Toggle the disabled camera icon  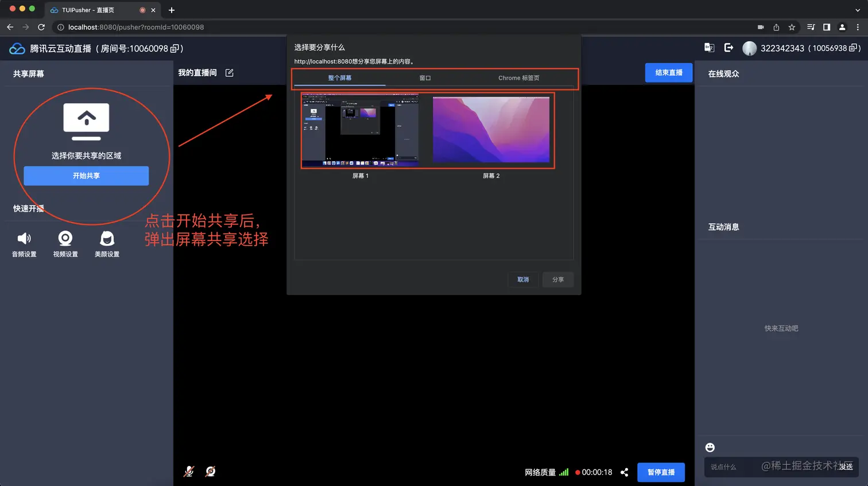click(211, 472)
